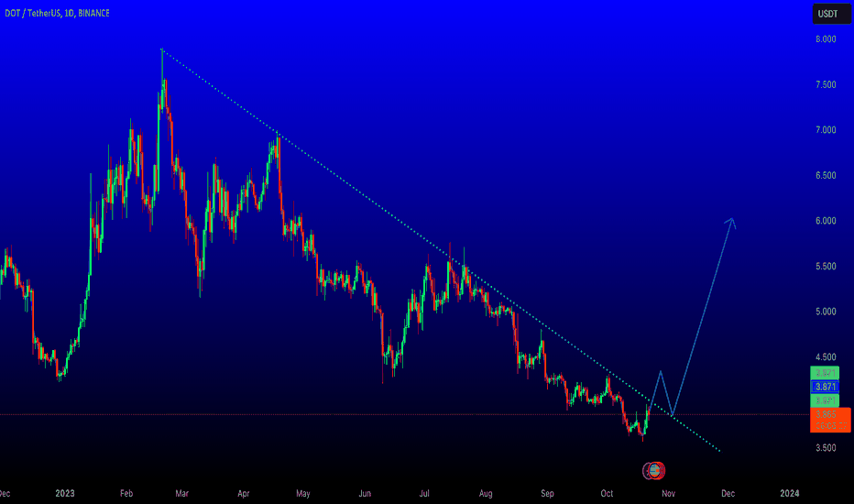Image resolution: width=854 pixels, height=504 pixels.
Task: Click the 5.500 price axis label
Action: click(826, 267)
